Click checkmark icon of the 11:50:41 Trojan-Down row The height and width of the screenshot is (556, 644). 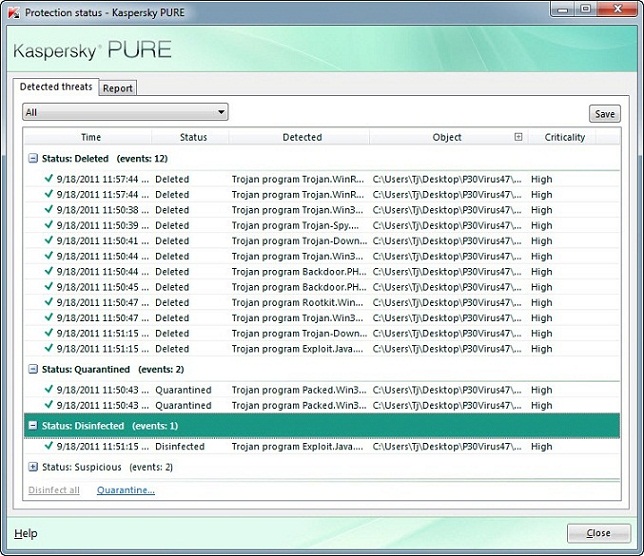point(49,240)
